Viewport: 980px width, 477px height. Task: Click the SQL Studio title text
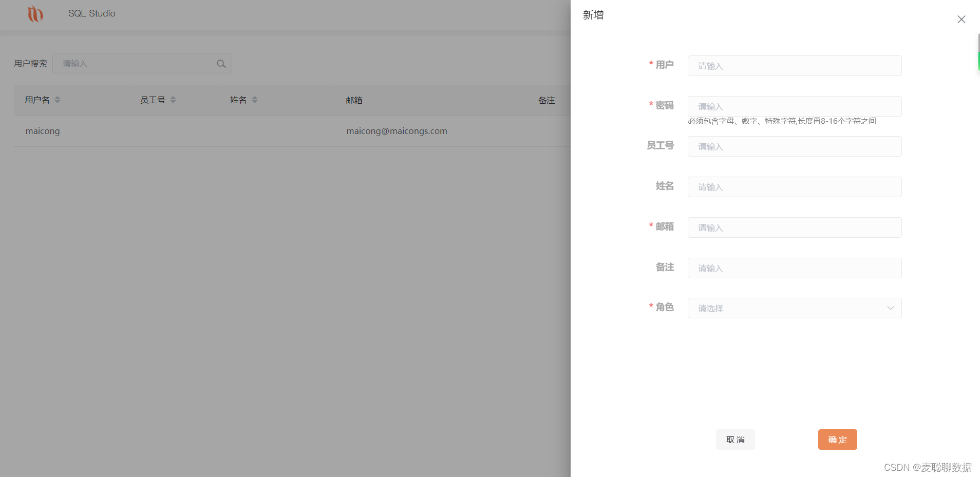[92, 13]
